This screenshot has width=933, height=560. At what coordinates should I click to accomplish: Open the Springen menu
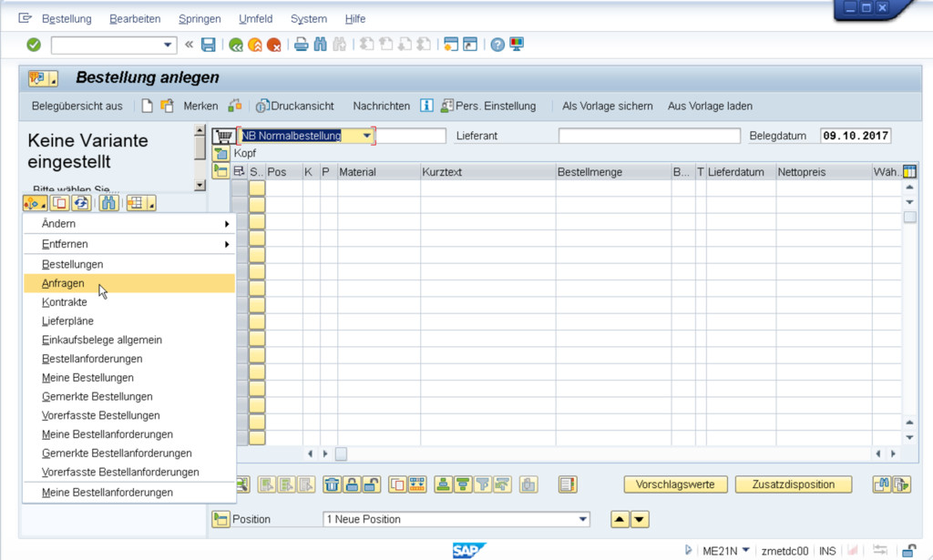tap(200, 19)
